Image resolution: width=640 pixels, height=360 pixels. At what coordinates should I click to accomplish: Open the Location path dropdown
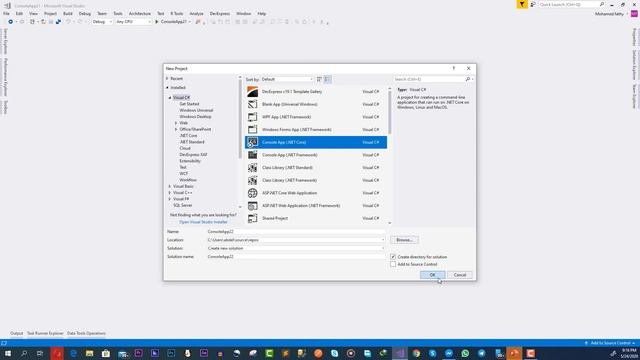383,240
